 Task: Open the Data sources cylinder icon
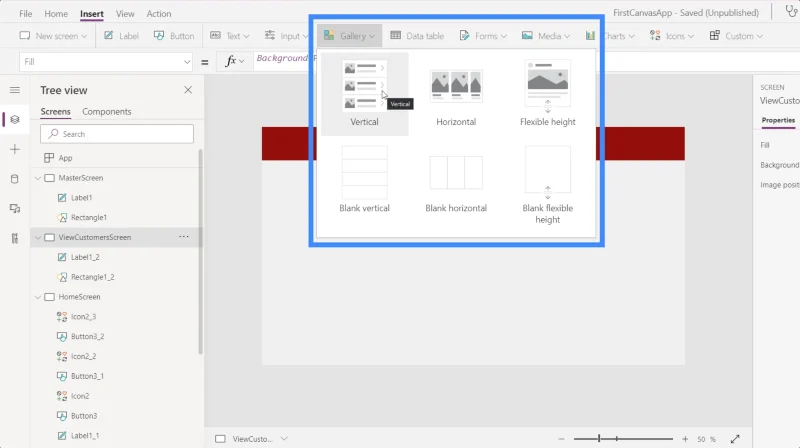[x=15, y=179]
